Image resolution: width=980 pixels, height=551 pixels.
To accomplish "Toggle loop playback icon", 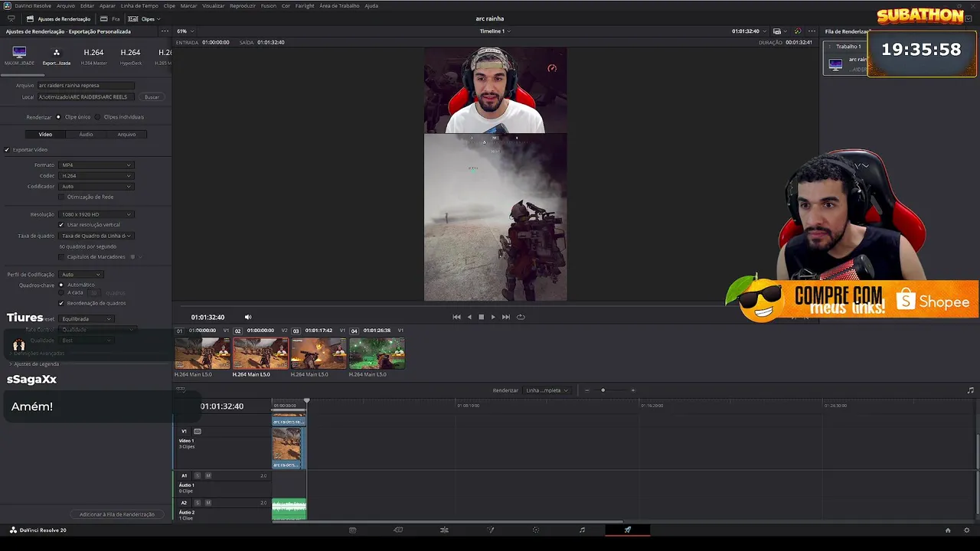I will point(521,317).
